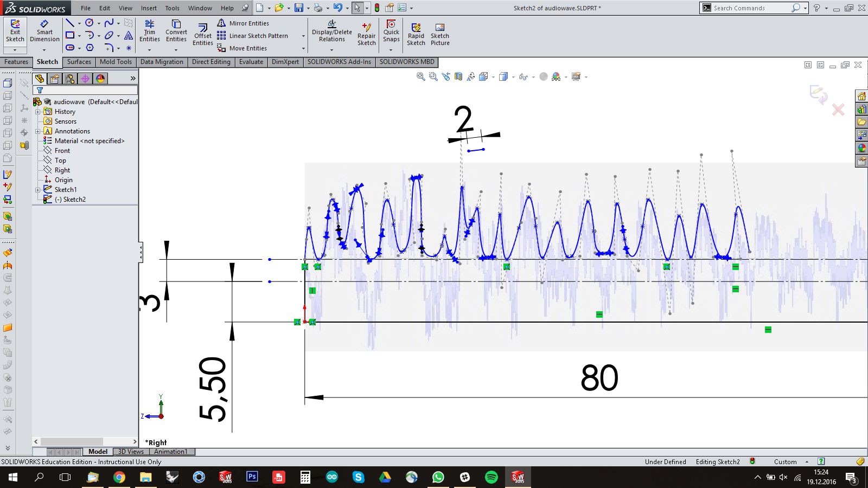
Task: Open the Tools menu
Action: [x=172, y=8]
